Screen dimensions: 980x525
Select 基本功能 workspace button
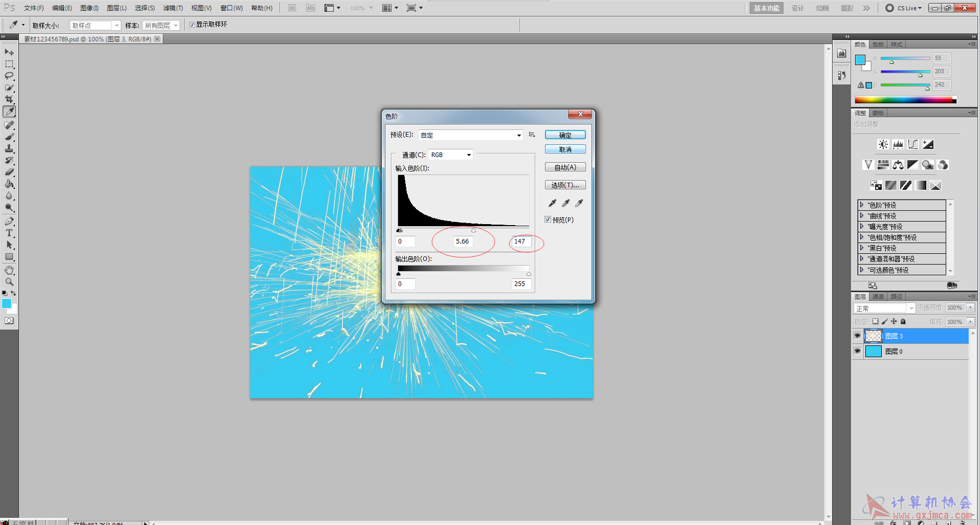tap(766, 8)
